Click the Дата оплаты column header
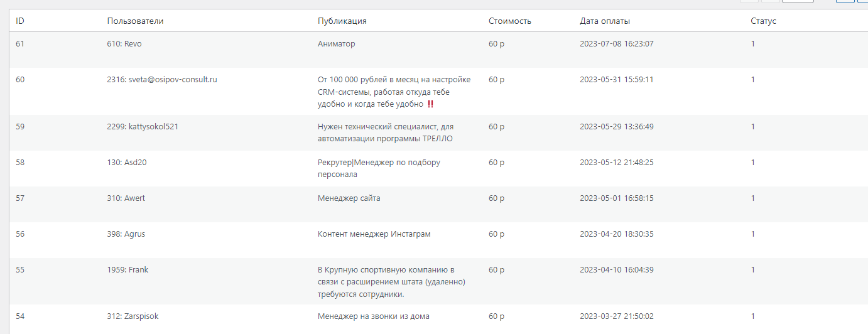Screen dimensions: 868x334 click(605, 21)
